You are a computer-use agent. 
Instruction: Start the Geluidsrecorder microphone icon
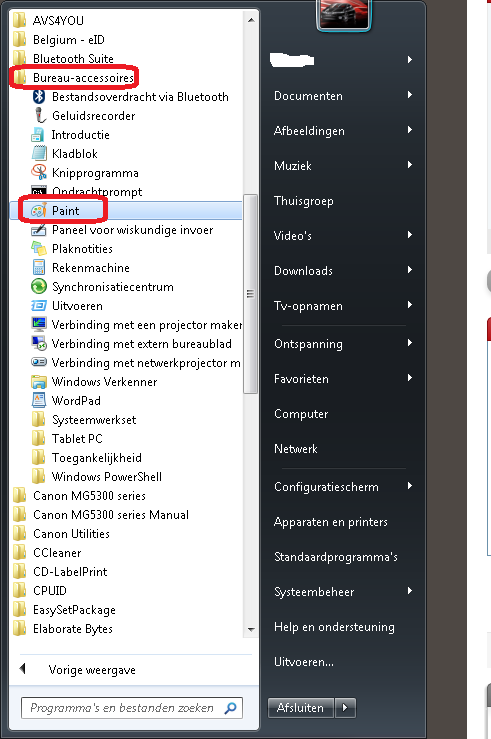click(39, 115)
